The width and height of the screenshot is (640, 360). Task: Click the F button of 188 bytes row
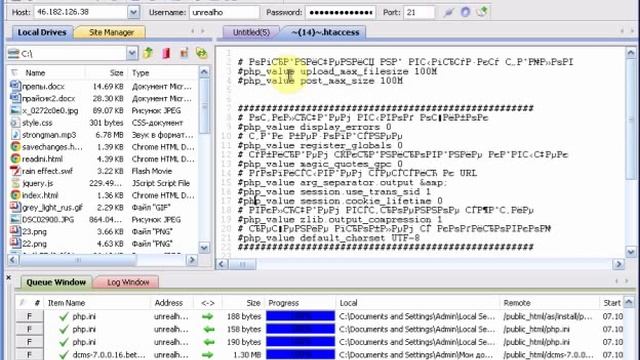pos(29,316)
